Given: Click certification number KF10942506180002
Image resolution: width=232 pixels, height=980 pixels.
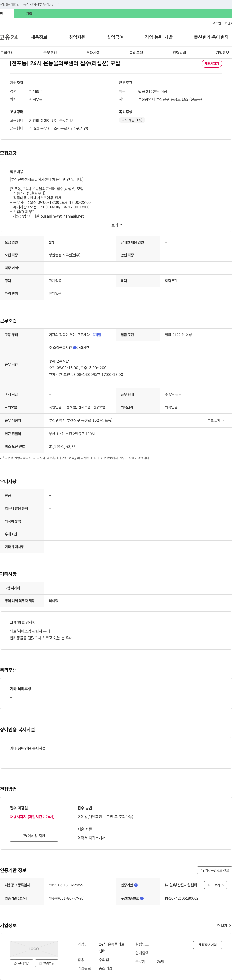Looking at the screenshot, I should (x=181, y=898).
